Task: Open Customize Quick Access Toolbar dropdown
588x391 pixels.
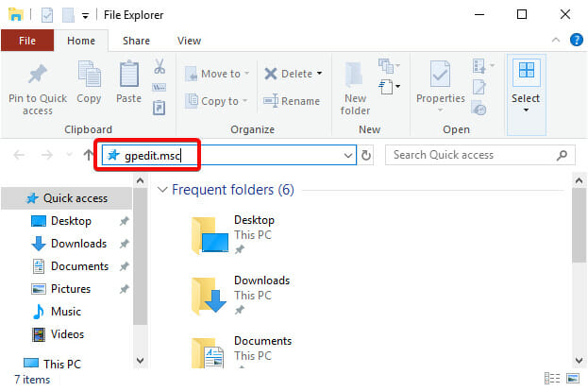Action: pos(86,15)
